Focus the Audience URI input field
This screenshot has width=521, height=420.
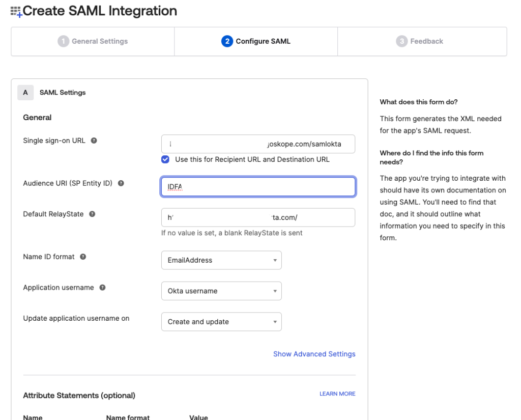tap(258, 187)
